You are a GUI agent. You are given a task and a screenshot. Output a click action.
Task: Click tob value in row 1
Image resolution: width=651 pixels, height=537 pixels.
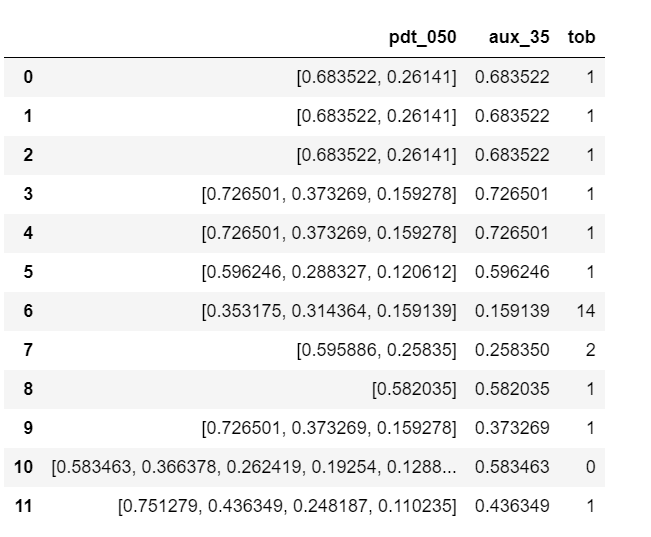590,116
